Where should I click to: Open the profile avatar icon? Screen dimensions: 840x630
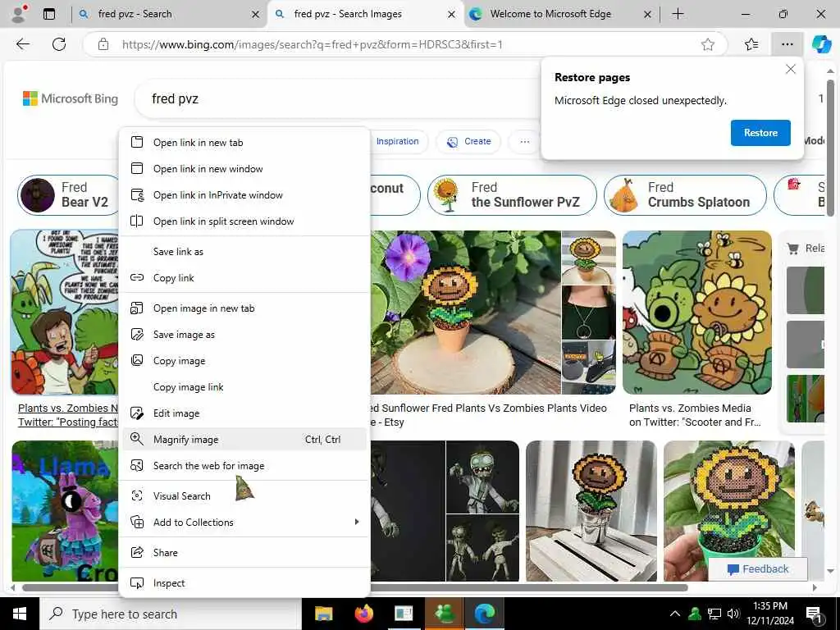[20, 14]
